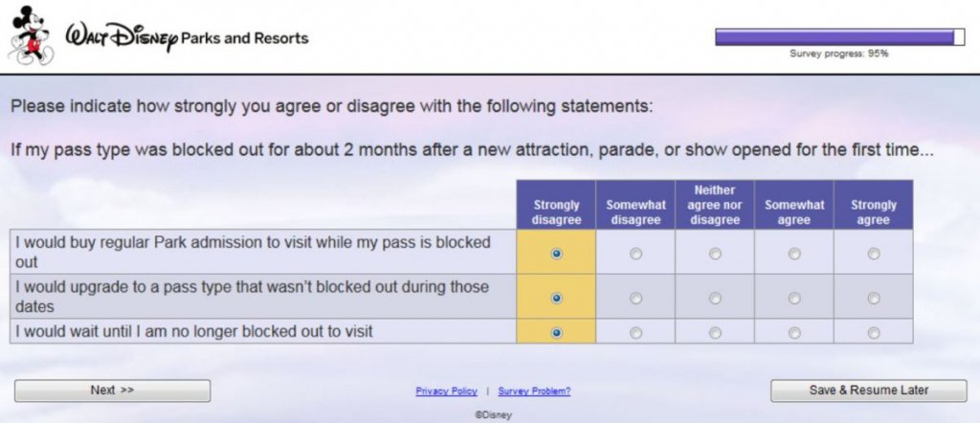980x423 pixels.
Task: Choose Somewhat agree for waiting until unblocked
Action: (794, 332)
